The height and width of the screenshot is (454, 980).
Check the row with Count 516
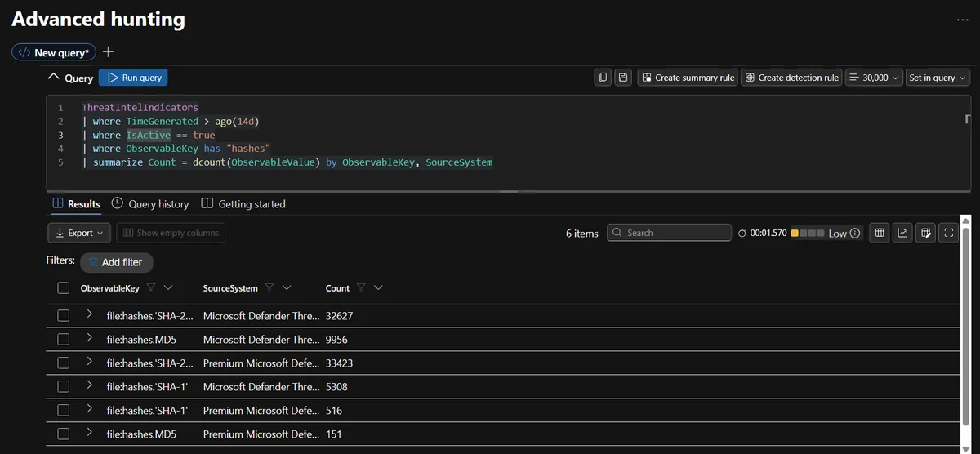click(x=64, y=410)
